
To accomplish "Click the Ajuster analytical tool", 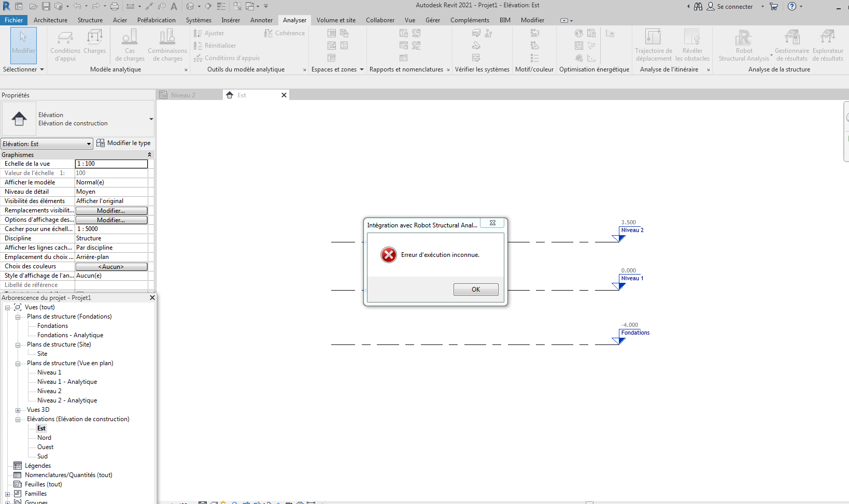I will 209,33.
